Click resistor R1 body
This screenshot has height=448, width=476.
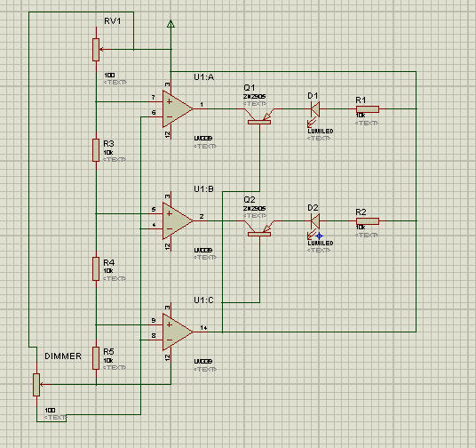[x=368, y=109]
